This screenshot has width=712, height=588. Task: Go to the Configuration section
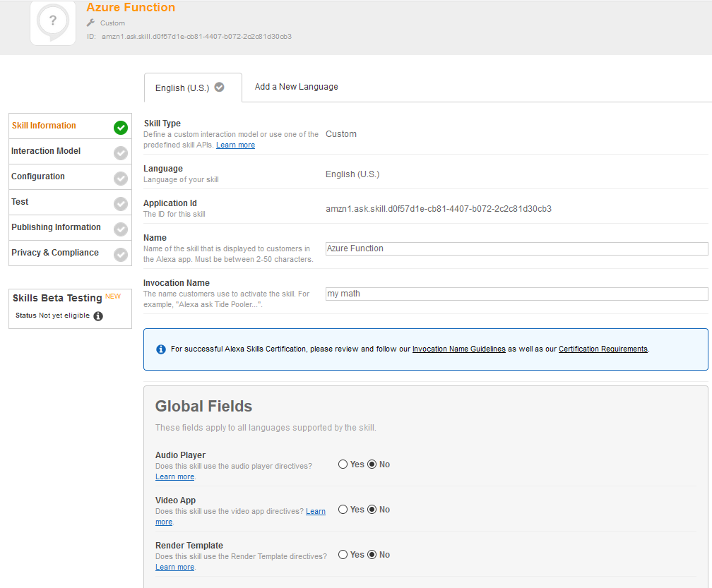[71, 177]
